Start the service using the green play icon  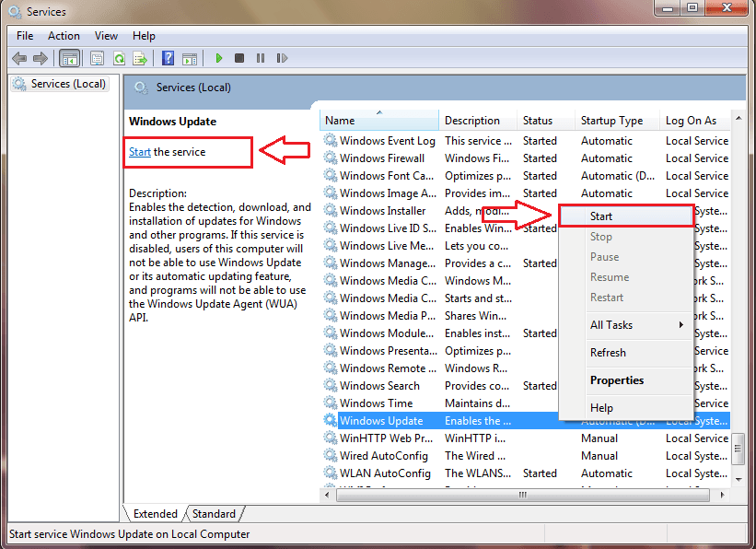[x=218, y=58]
